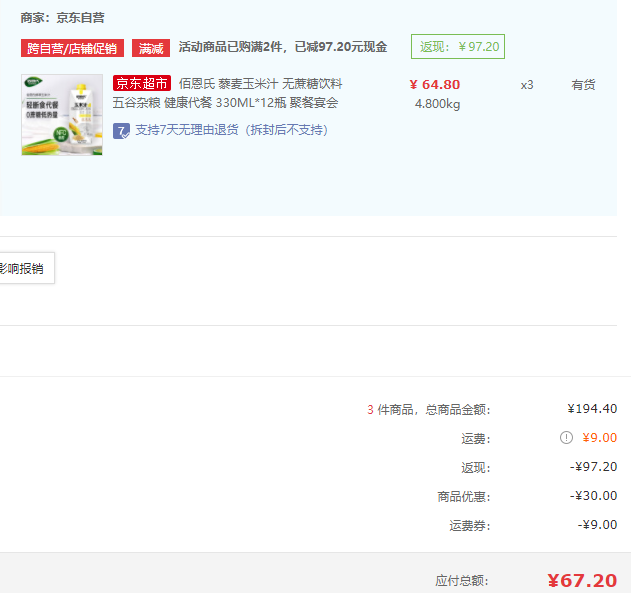Select the total payable ¥67.20
631x593 pixels.
click(582, 581)
